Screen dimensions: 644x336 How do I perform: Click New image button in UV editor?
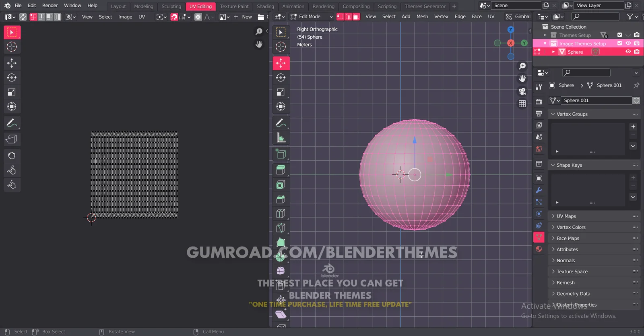click(243, 17)
